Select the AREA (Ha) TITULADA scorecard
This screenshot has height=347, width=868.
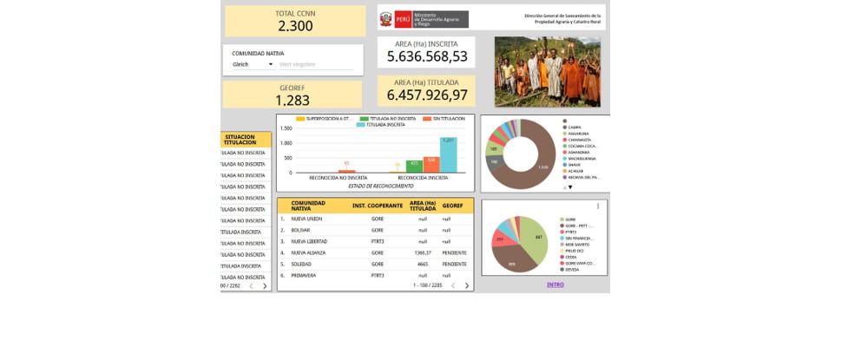click(x=426, y=91)
